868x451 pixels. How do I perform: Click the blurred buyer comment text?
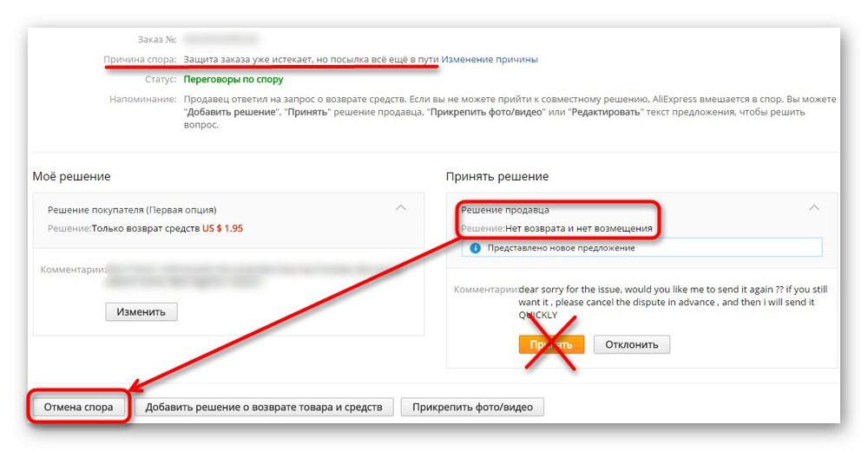[x=244, y=275]
